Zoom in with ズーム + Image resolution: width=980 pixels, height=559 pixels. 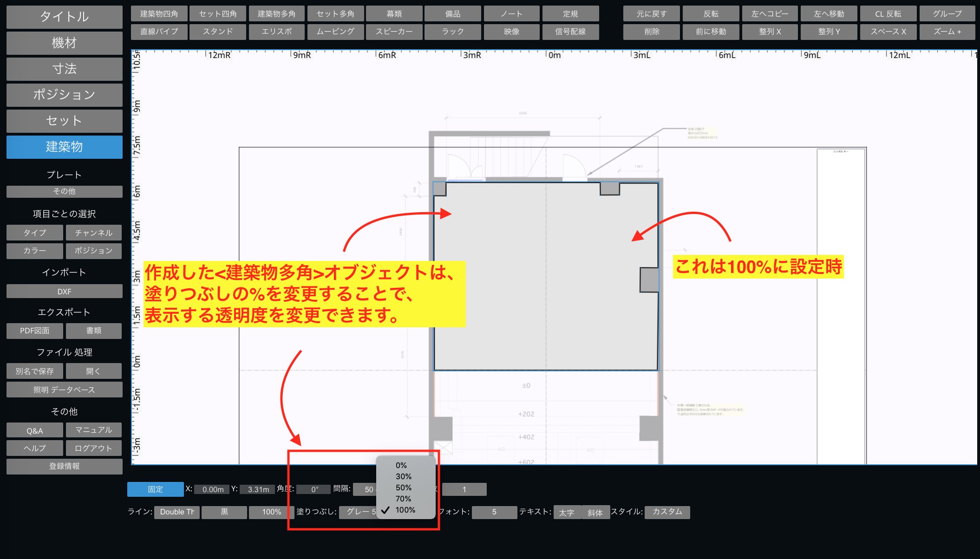point(947,32)
